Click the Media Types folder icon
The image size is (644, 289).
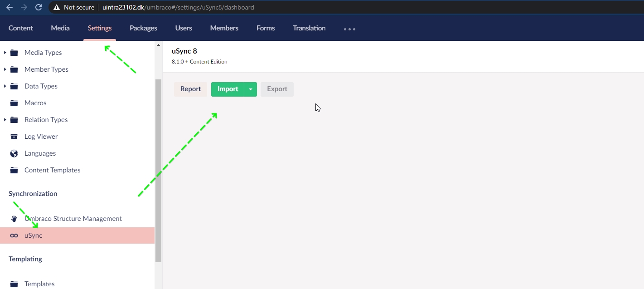[14, 53]
